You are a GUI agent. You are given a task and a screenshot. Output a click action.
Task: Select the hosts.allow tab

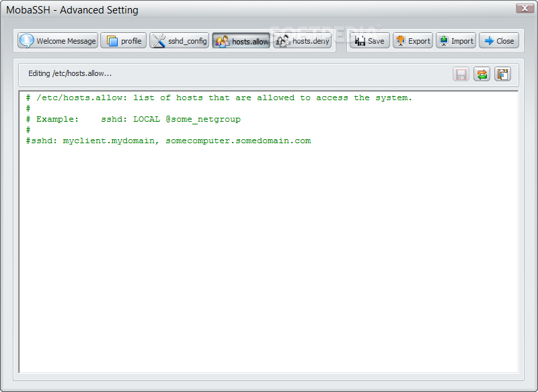point(241,41)
